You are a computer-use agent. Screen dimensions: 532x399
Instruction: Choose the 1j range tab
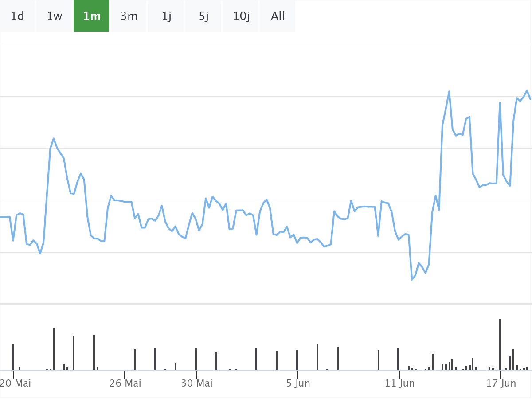pos(166,16)
